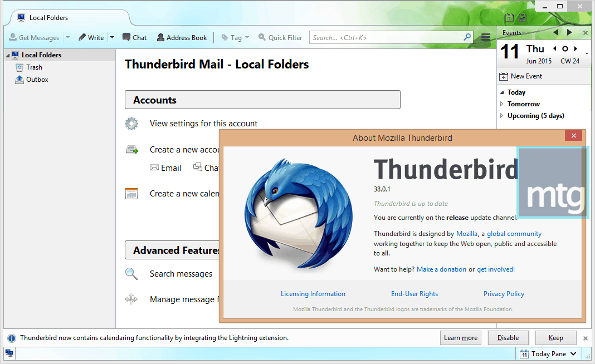Expand the Upcoming (5 days) section

pos(502,116)
